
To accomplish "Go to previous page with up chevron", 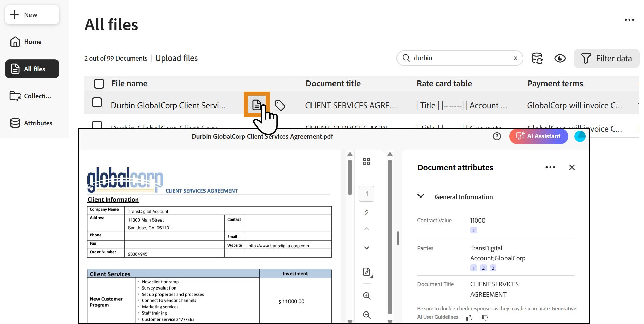I will tap(367, 229).
